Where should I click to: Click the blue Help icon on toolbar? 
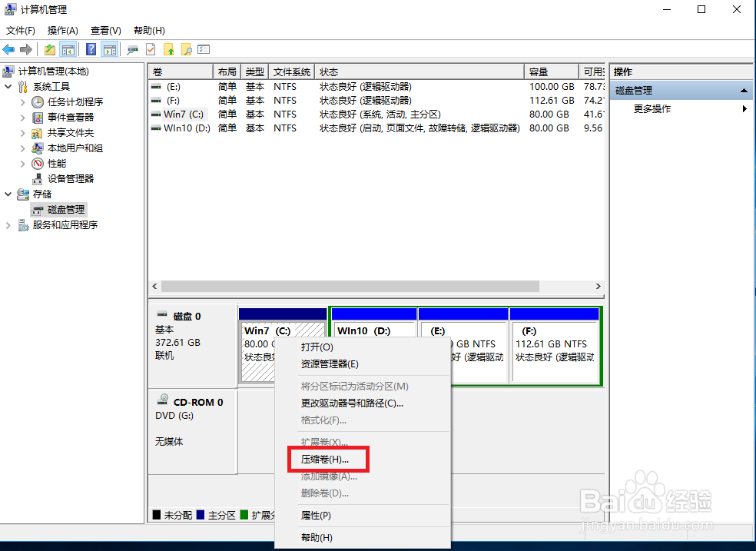coord(92,48)
